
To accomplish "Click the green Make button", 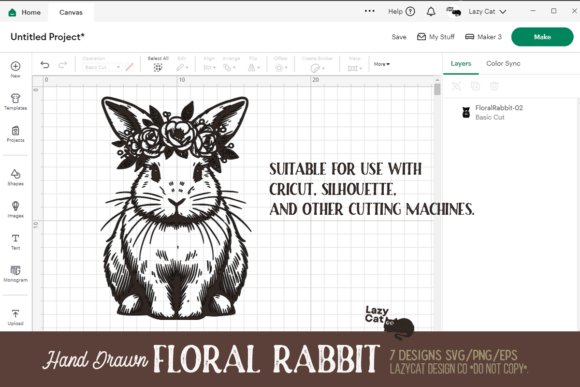I will pos(542,37).
